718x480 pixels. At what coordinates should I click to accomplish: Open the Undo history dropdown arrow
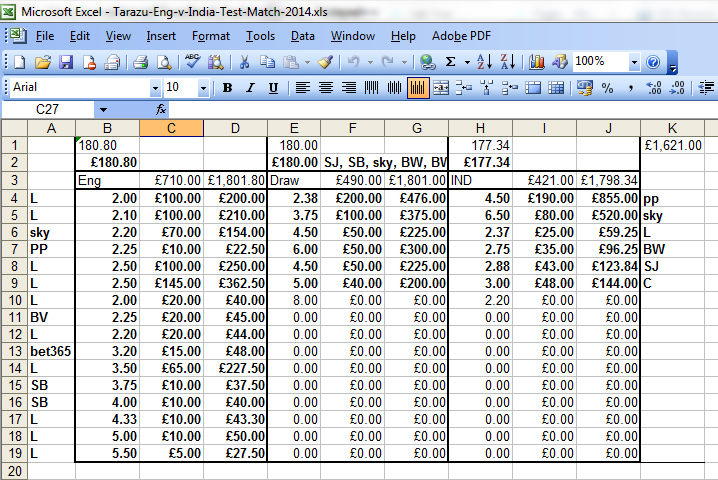click(370, 62)
